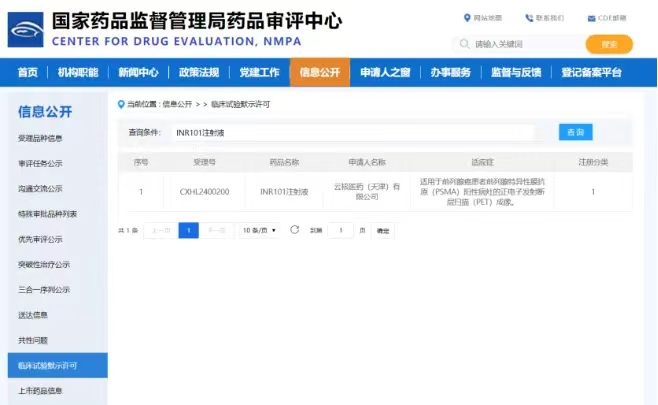Screen dimensions: 658x405
Task: Click the magnifier icon in the keyword search box
Action: pos(464,44)
